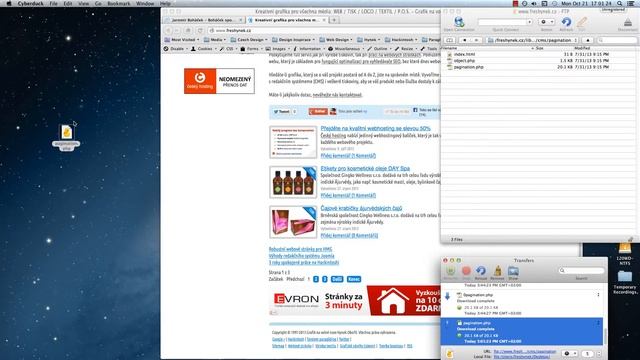Open Cyberduck File menu
The height and width of the screenshot is (360, 640).
pos(53,3)
